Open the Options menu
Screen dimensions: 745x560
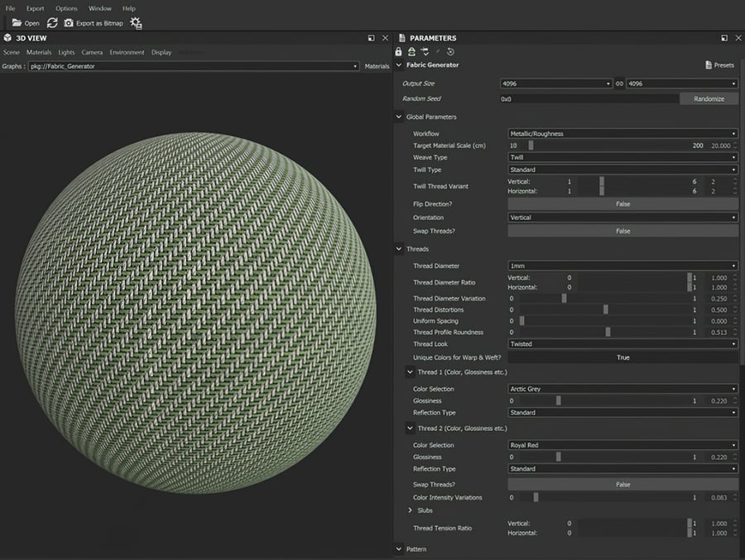[x=65, y=8]
